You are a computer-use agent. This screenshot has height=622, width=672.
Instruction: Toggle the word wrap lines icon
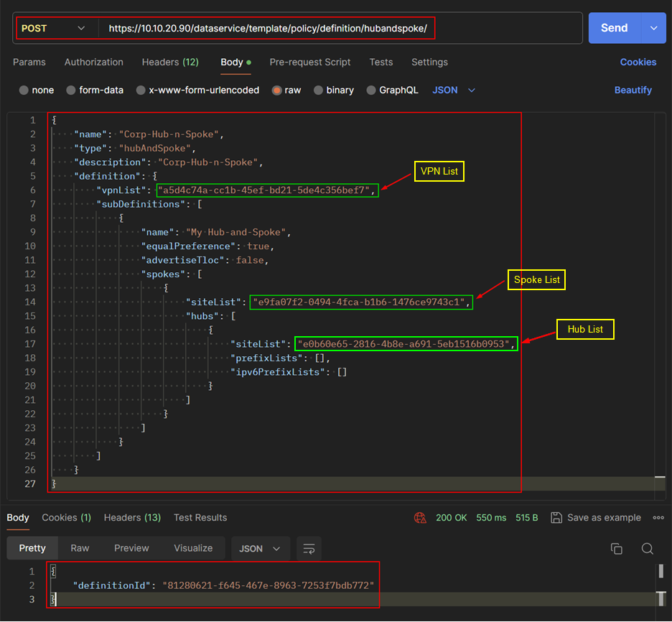point(309,549)
